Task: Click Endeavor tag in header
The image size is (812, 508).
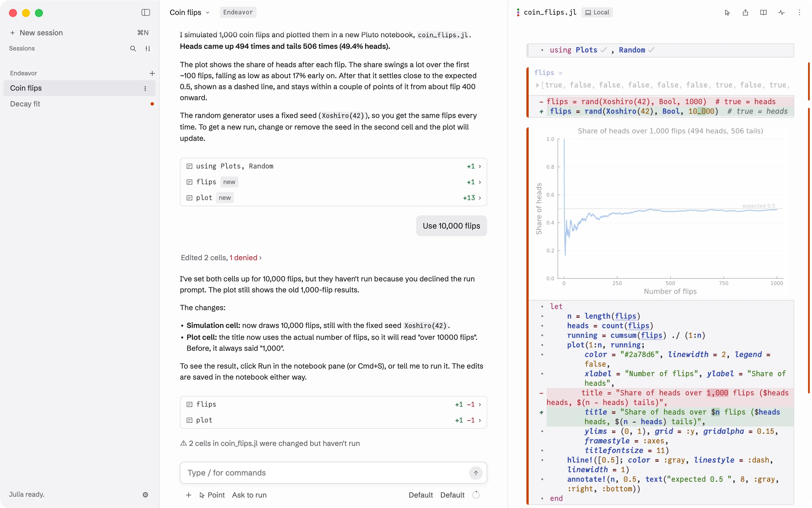Action: (238, 12)
